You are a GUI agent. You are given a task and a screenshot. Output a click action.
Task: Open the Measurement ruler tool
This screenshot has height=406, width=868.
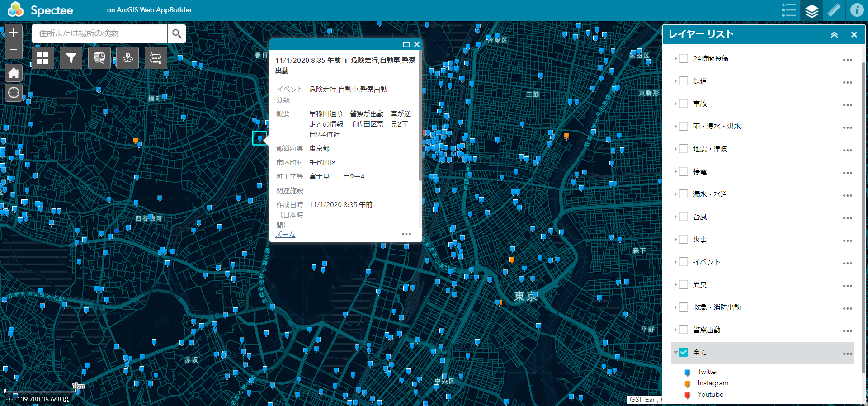point(834,10)
